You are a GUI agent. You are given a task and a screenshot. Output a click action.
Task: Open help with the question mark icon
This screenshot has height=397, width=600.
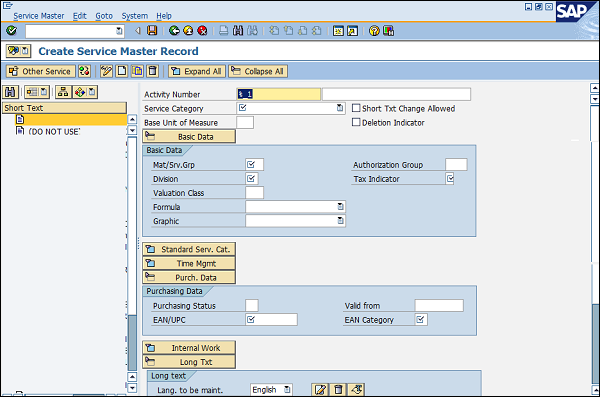[374, 31]
